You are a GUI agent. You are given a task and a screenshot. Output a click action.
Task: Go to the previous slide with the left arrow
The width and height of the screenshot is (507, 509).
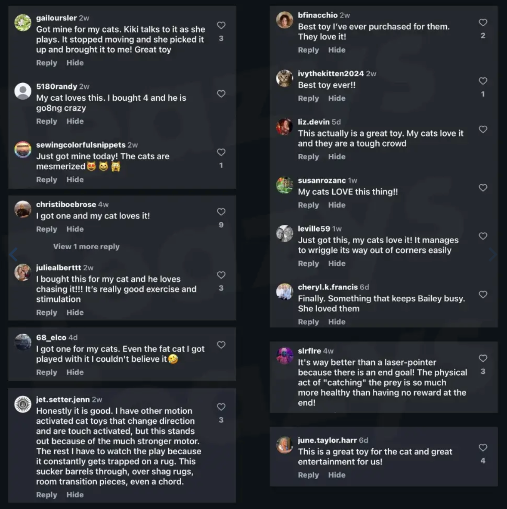[x=14, y=254]
